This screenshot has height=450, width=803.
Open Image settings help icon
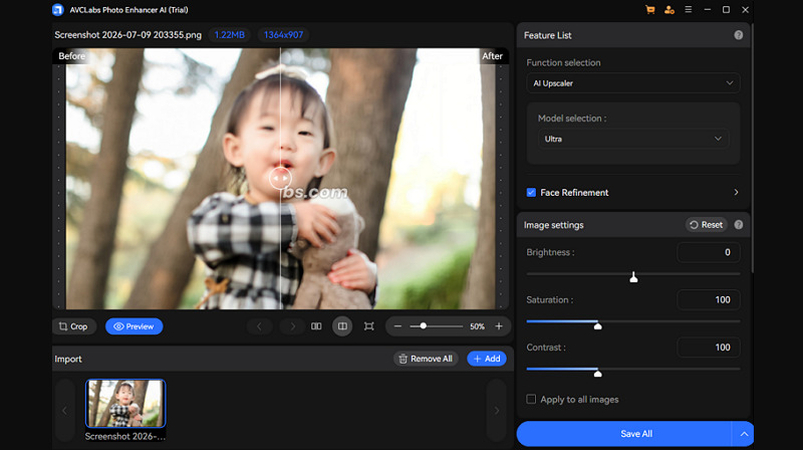pos(738,225)
